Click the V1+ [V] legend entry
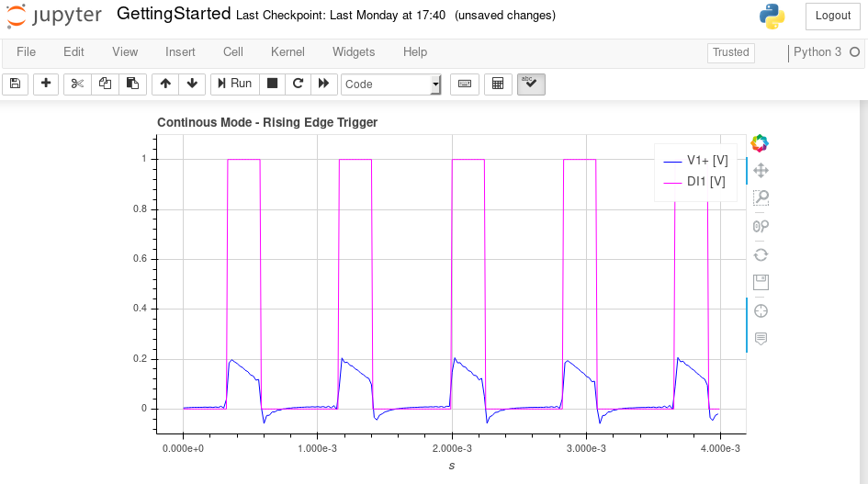Screen dimensions: 868x484 [696, 161]
